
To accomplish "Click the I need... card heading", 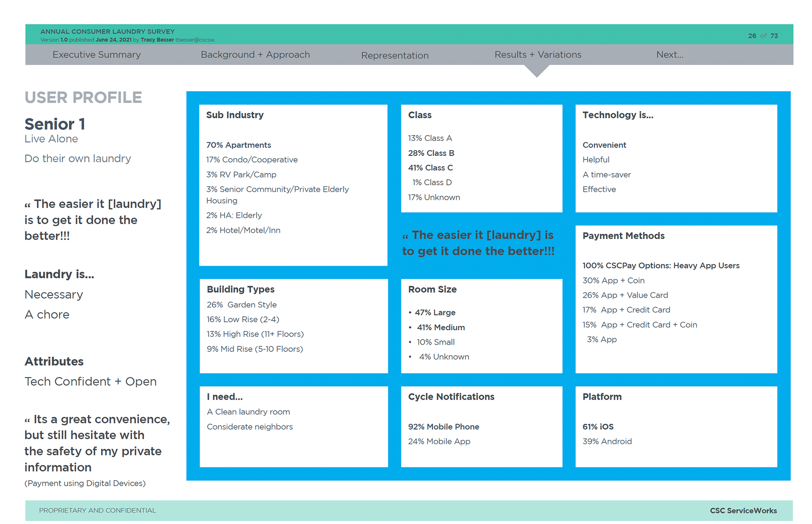I will coord(225,397).
